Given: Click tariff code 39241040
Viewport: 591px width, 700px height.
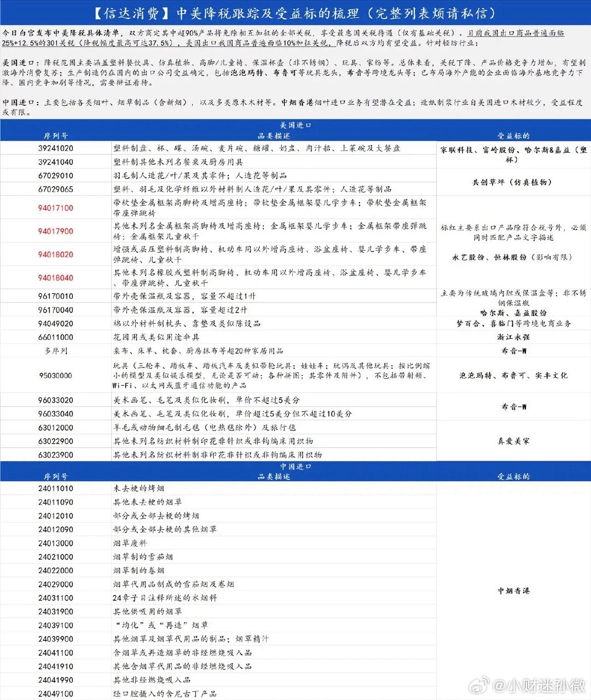Looking at the screenshot, I should pos(56,162).
